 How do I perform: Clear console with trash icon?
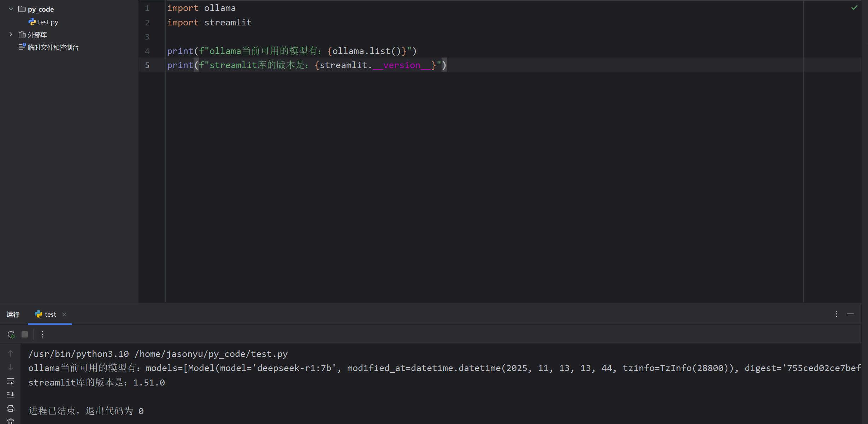click(11, 421)
